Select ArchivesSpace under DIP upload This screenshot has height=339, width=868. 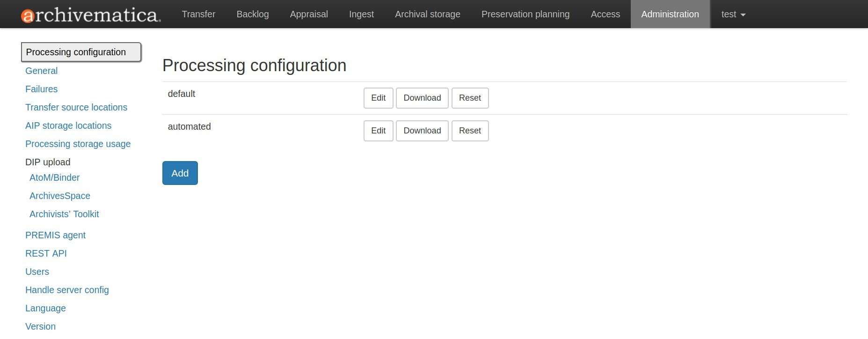[60, 196]
